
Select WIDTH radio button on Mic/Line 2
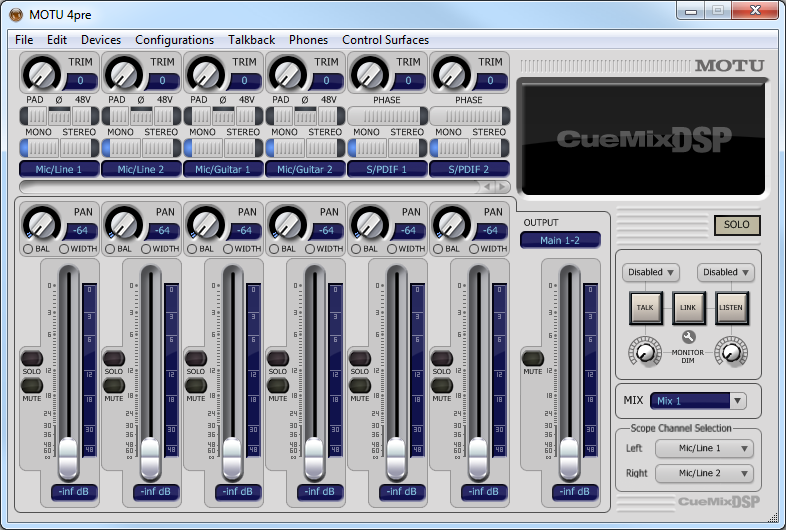[x=146, y=249]
